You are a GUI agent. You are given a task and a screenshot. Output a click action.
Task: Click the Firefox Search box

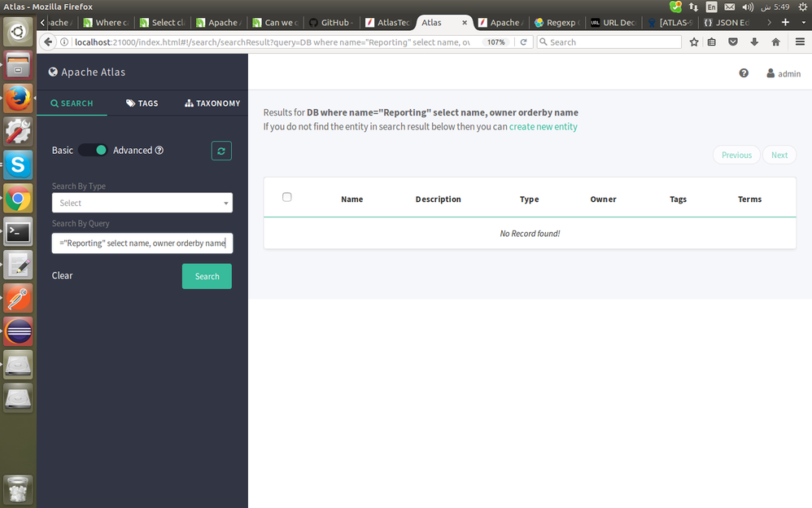pos(609,42)
